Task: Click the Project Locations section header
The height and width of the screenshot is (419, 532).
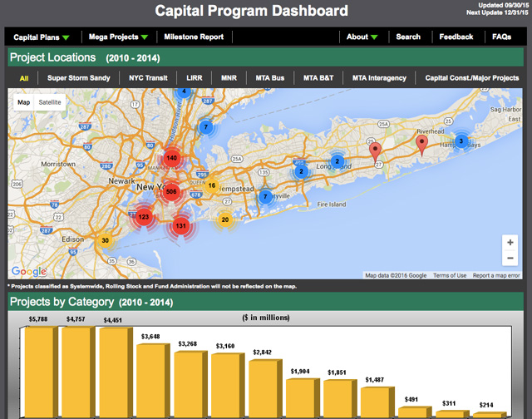Action: (x=266, y=57)
